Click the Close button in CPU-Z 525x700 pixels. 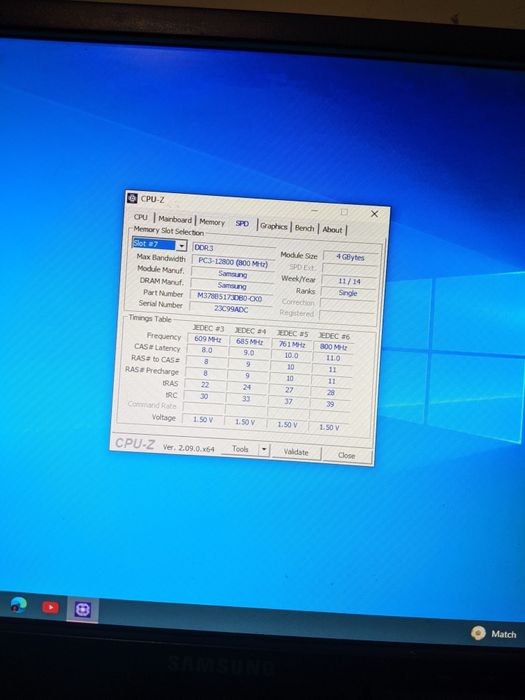pyautogui.click(x=346, y=455)
